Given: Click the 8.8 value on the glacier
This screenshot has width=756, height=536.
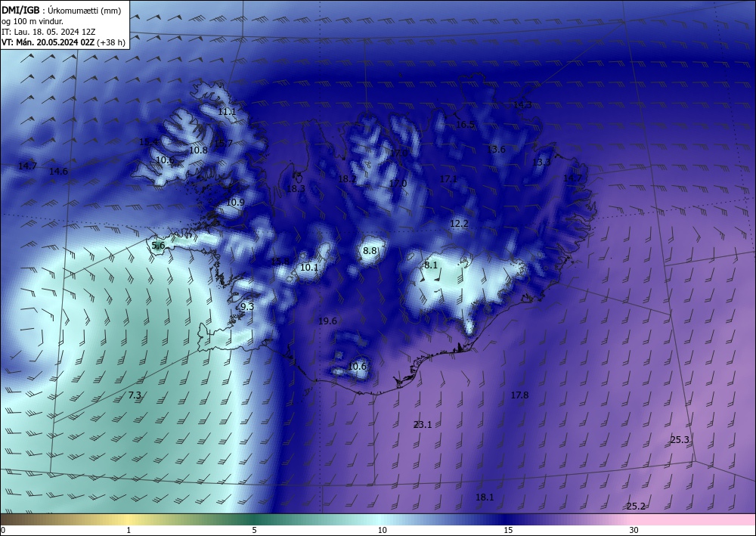Looking at the screenshot, I should click(x=370, y=251).
